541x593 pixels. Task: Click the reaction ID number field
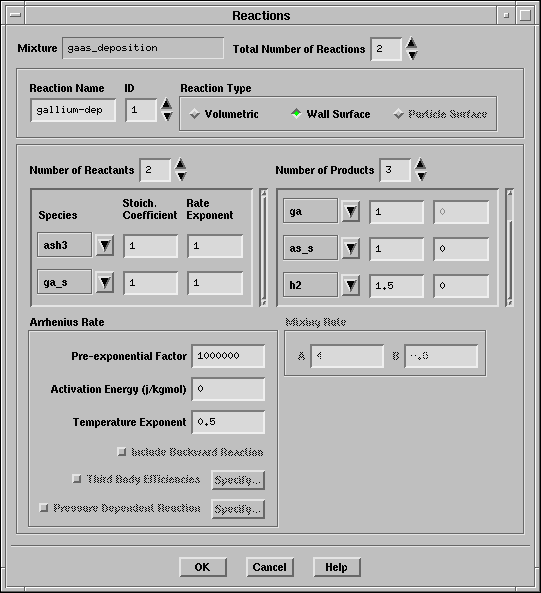[x=141, y=110]
